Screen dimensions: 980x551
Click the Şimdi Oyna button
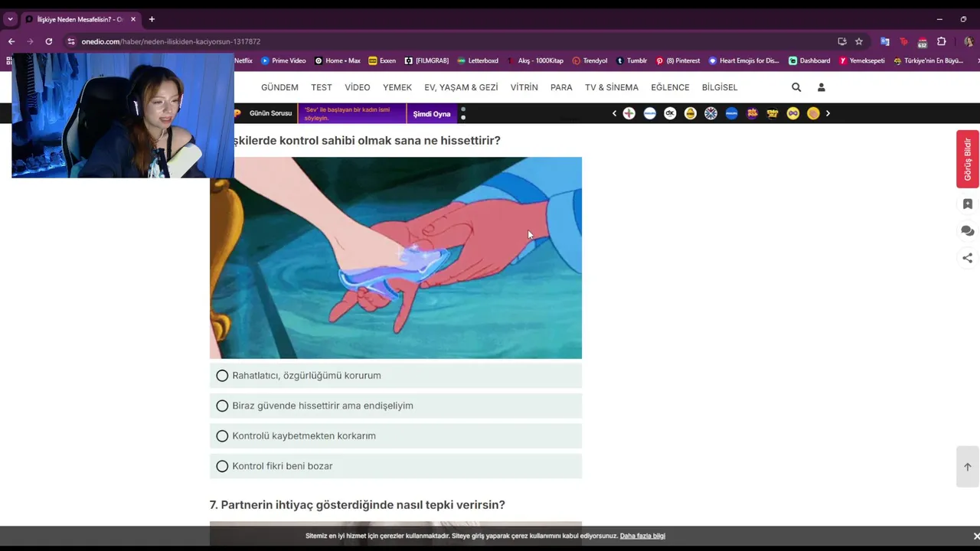(432, 114)
